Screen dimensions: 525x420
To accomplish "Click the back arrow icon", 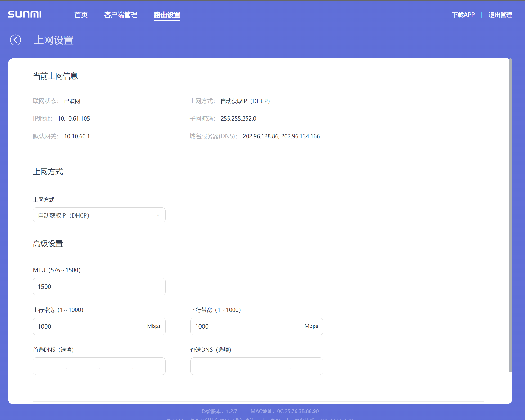I will [x=15, y=40].
